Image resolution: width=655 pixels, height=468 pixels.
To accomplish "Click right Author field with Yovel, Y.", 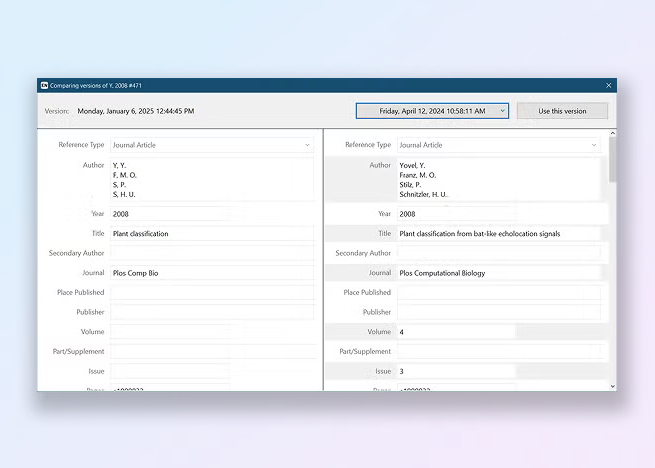I will click(x=499, y=180).
